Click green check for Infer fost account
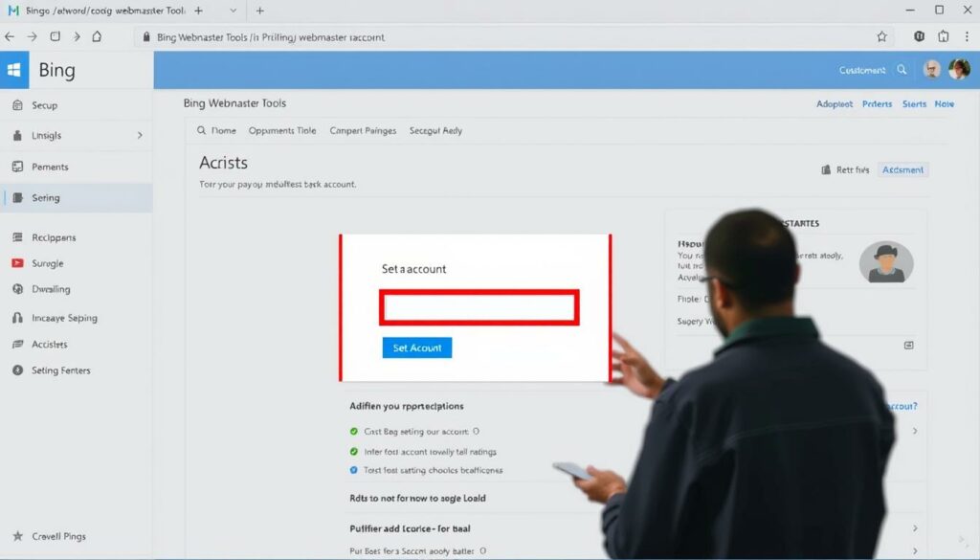The height and width of the screenshot is (560, 980). tap(354, 451)
